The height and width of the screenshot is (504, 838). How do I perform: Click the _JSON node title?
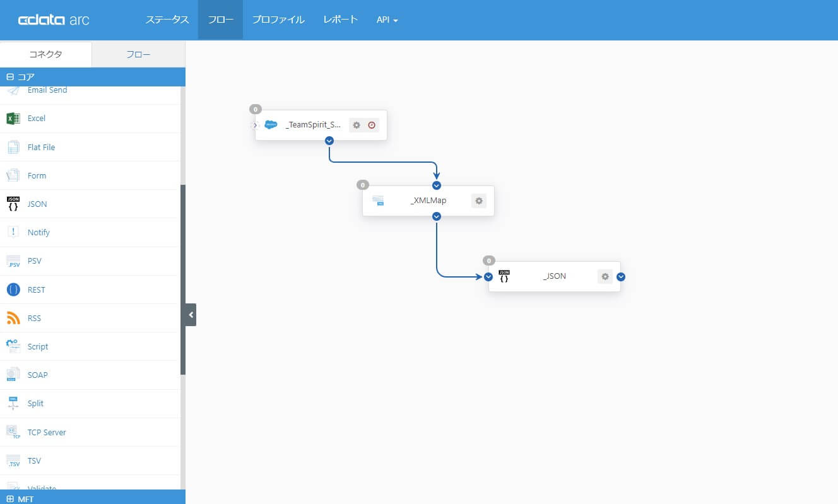555,276
